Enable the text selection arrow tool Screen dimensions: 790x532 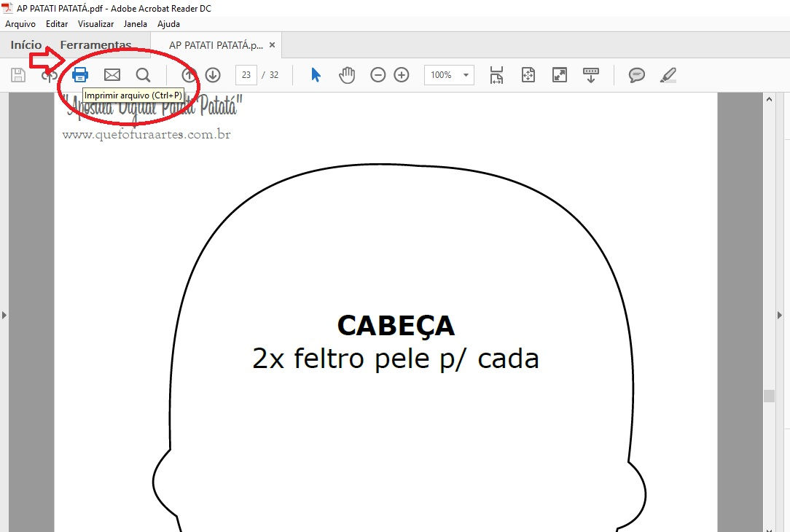point(315,74)
